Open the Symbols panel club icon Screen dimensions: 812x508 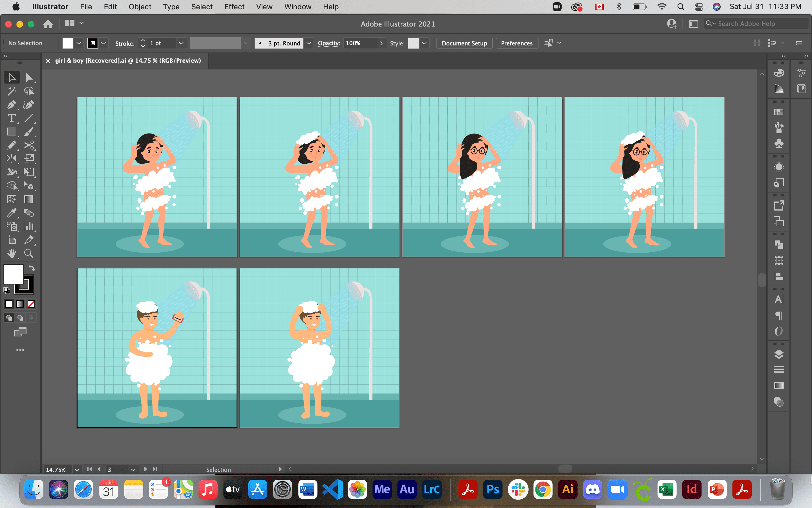pyautogui.click(x=779, y=143)
